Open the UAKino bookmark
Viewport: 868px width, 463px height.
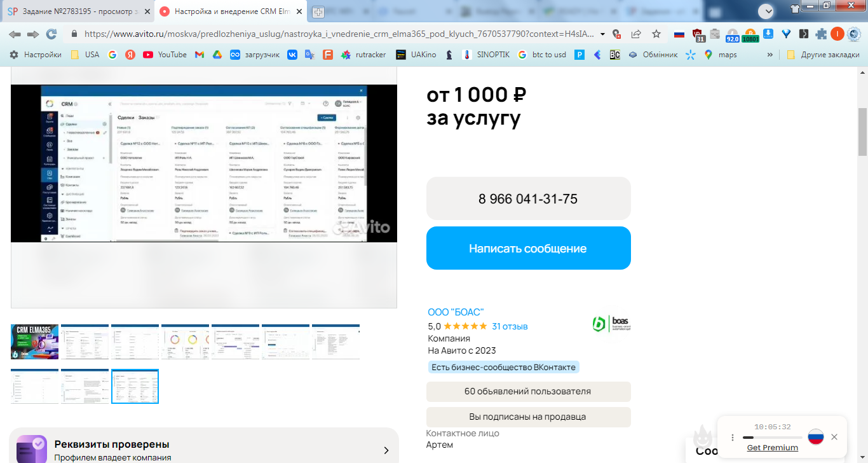coord(416,55)
